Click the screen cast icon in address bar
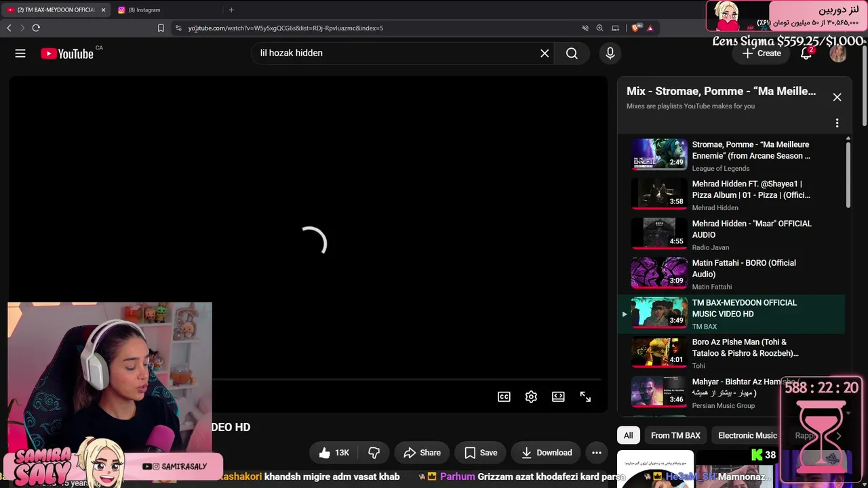This screenshot has width=868, height=488. point(615,28)
